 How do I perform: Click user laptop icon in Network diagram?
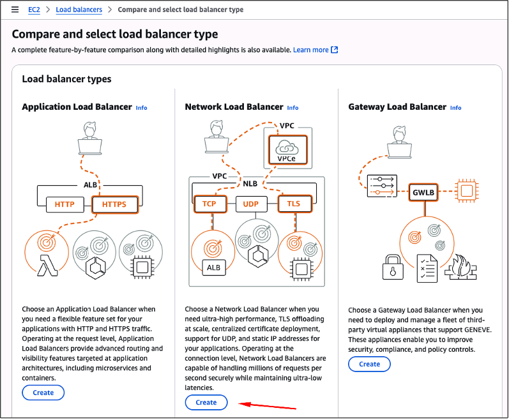[217, 136]
